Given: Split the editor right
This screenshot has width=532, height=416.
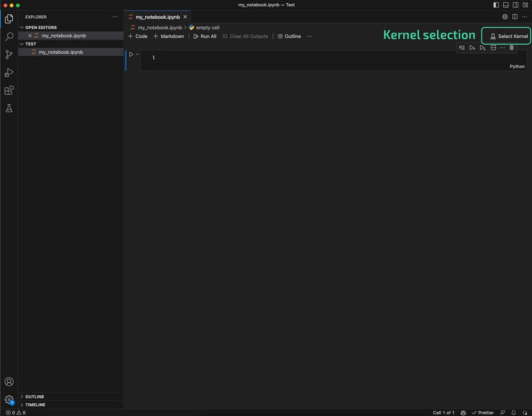Looking at the screenshot, I should pyautogui.click(x=514, y=16).
